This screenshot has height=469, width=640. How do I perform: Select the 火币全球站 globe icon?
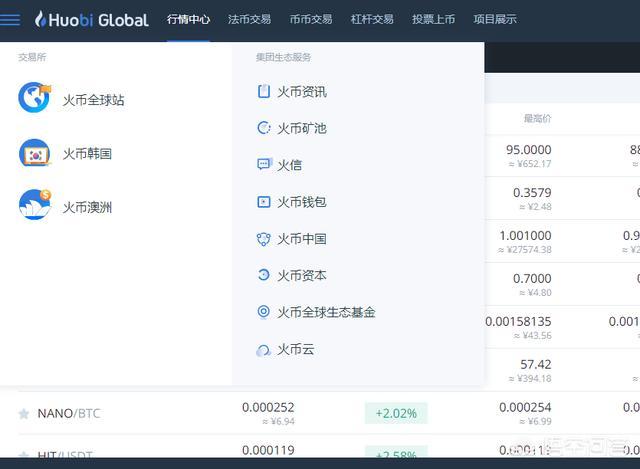(x=35, y=99)
